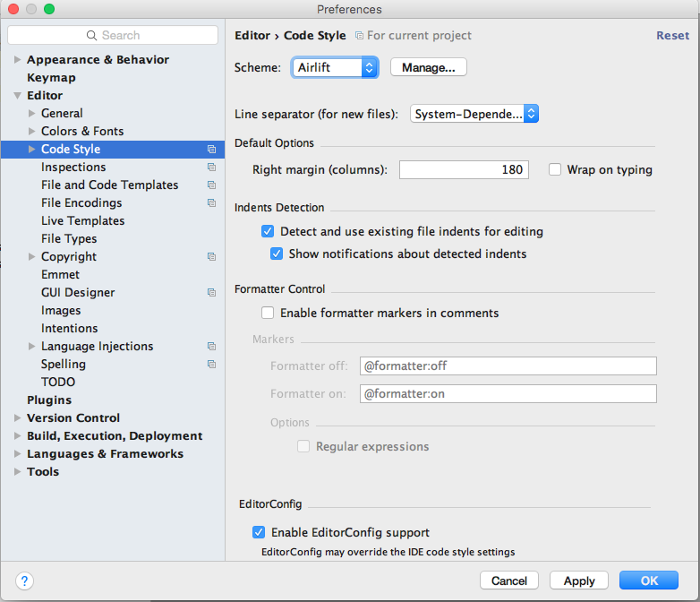Open the Line separator dropdown
This screenshot has height=602, width=700.
point(474,114)
